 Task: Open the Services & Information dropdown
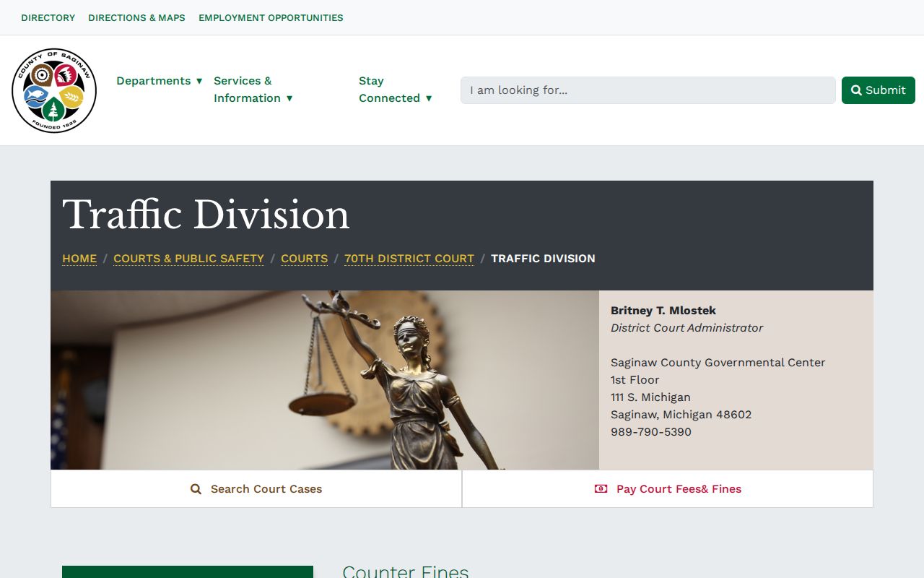pos(253,90)
